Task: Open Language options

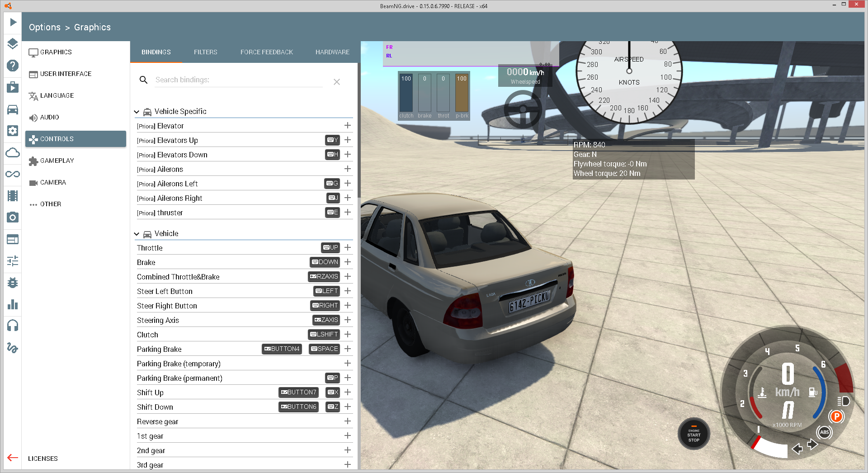Action: pyautogui.click(x=75, y=95)
